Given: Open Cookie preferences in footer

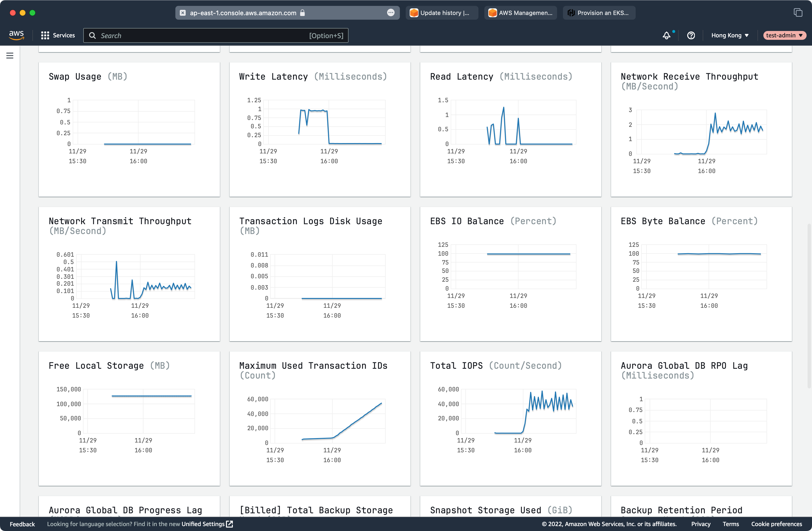Looking at the screenshot, I should coord(776,524).
